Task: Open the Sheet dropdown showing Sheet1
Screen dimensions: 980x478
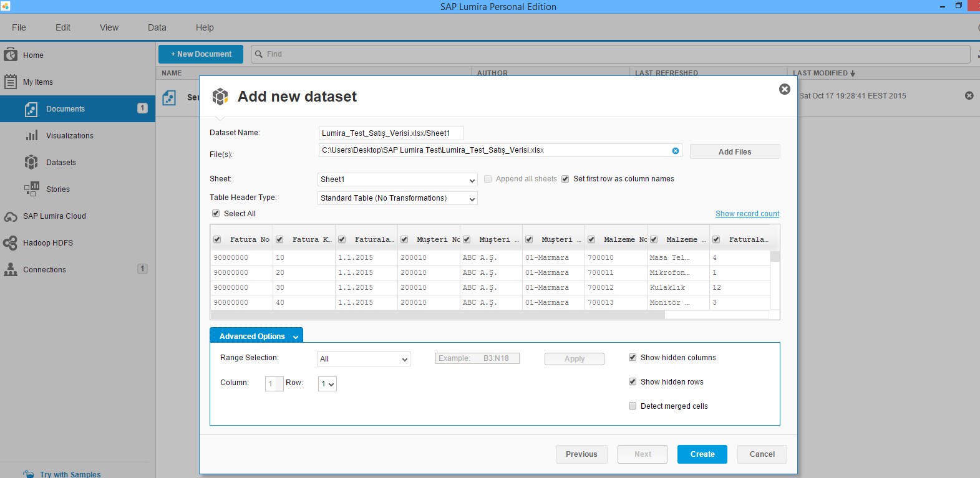Action: tap(397, 179)
